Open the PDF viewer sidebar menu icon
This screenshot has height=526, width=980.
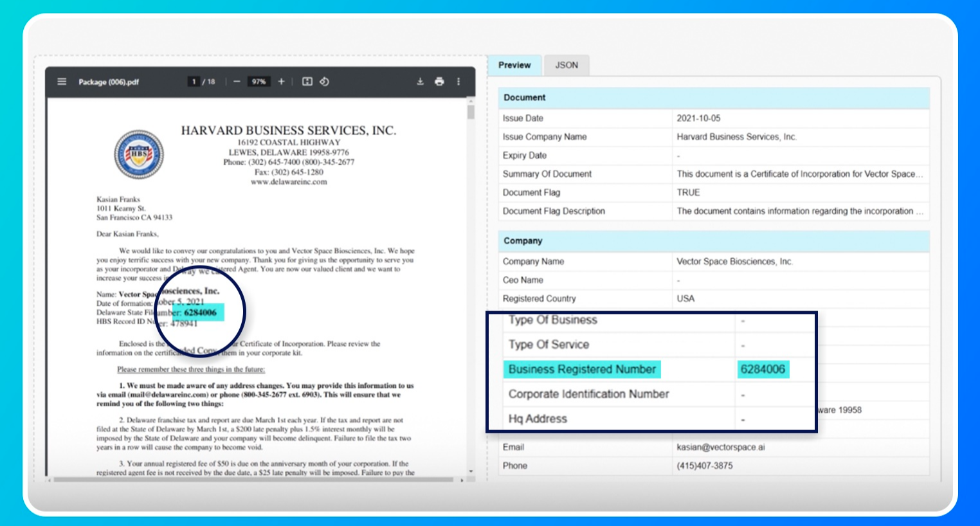pyautogui.click(x=62, y=82)
